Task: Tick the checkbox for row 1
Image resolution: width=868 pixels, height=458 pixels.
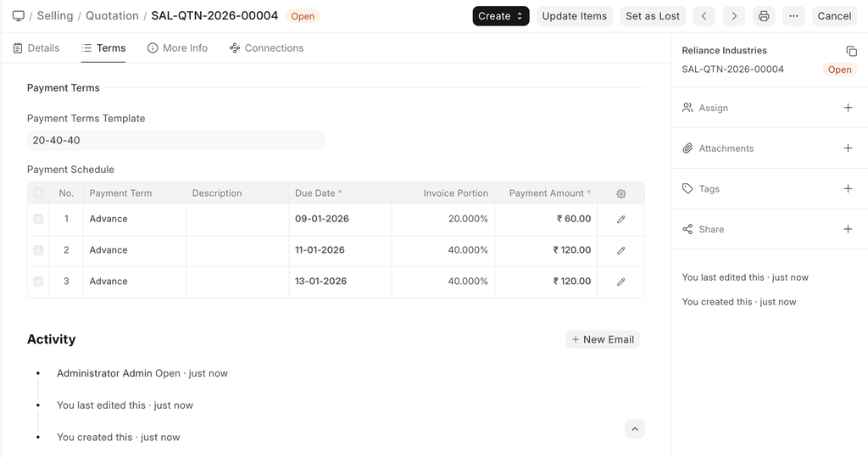Action: (38, 219)
